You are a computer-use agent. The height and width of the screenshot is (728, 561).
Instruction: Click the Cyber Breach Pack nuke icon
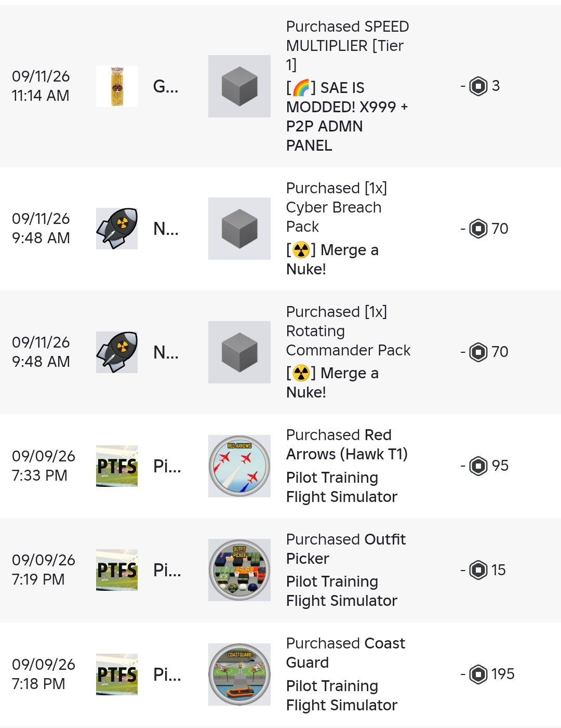click(x=117, y=229)
